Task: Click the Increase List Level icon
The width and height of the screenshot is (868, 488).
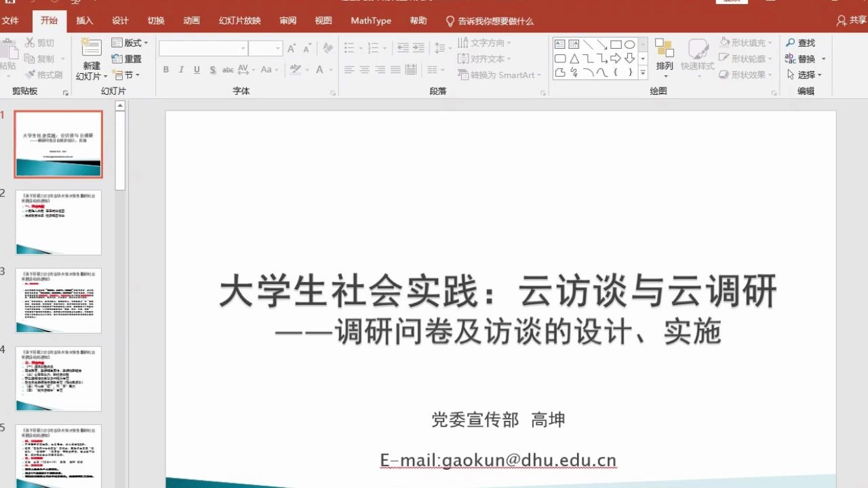Action: tap(419, 48)
